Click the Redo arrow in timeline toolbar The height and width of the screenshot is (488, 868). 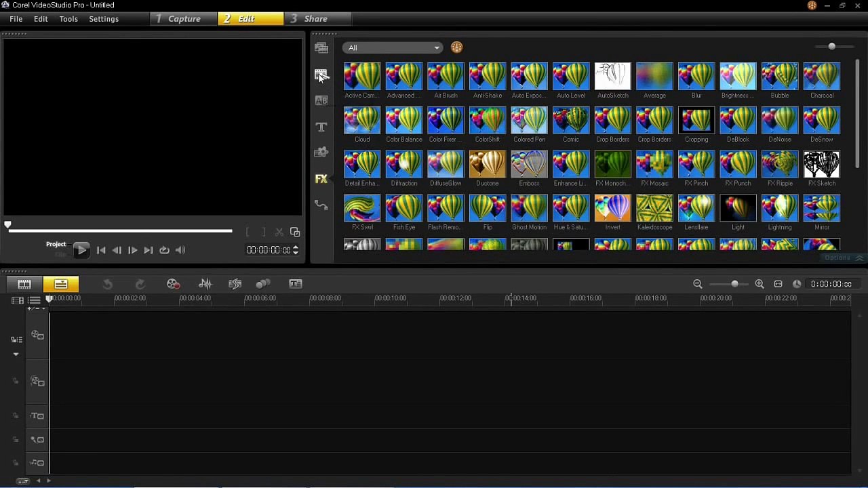point(140,284)
